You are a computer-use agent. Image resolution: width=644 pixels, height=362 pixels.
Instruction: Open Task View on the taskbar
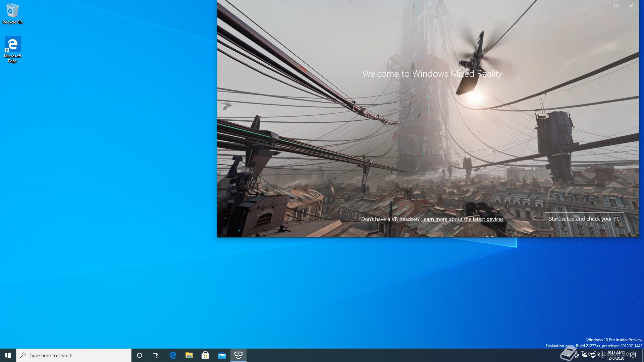click(x=156, y=355)
